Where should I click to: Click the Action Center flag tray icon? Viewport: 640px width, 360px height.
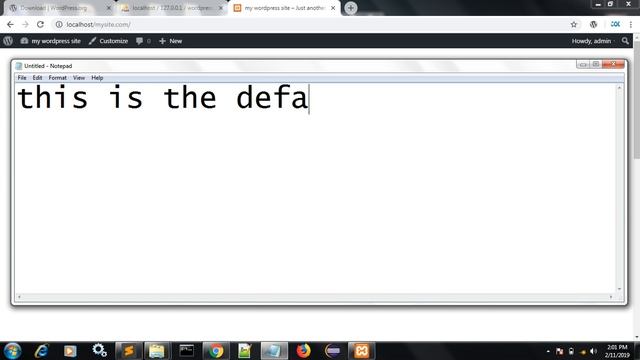[560, 351]
